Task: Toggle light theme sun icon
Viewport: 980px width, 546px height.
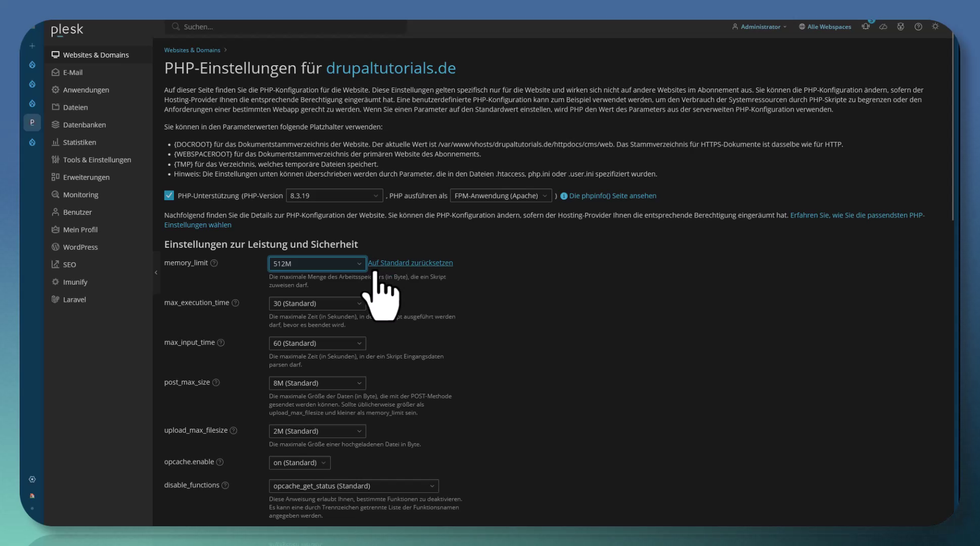Action: tap(936, 27)
